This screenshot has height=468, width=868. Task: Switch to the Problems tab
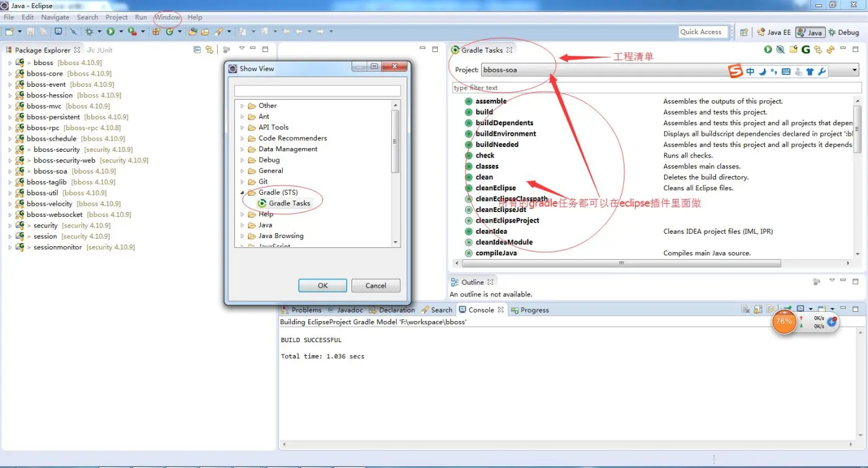tap(301, 310)
